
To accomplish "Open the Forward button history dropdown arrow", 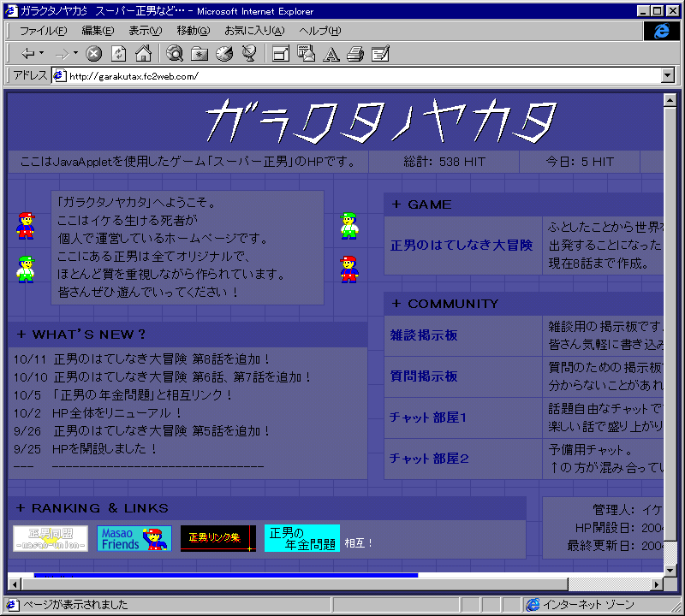I will click(x=76, y=53).
